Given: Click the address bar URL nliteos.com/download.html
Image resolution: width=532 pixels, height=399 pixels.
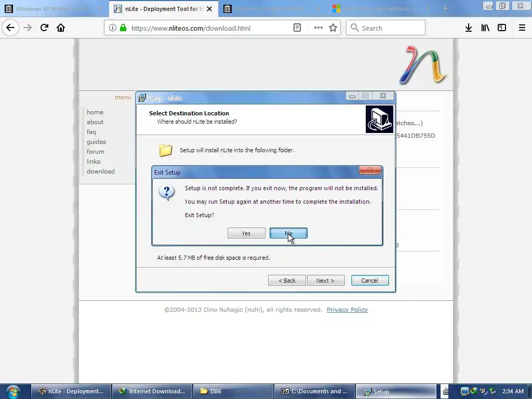Looking at the screenshot, I should point(191,28).
